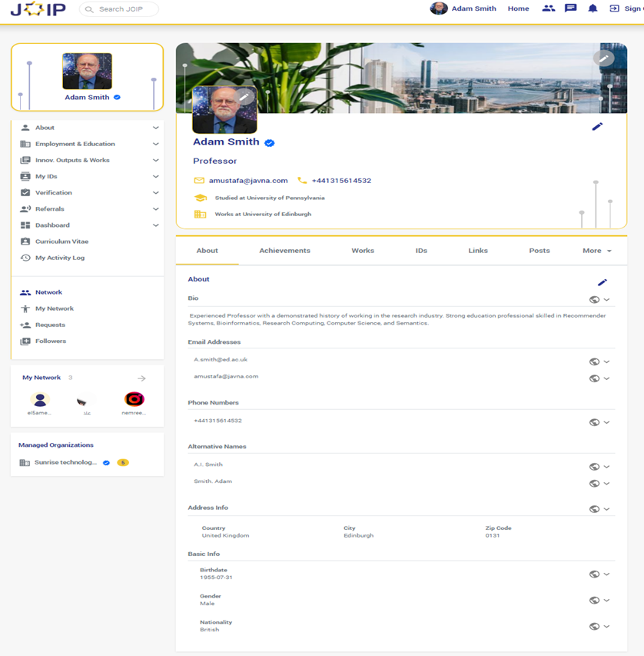Viewport: 644px width, 656px height.
Task: Click the Search JOIP input field
Action: pos(123,9)
